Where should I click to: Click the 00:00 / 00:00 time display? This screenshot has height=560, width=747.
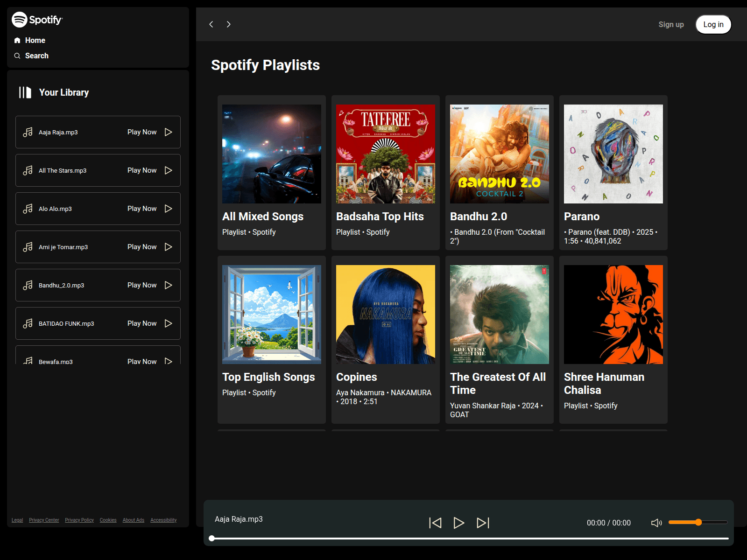pos(609,523)
